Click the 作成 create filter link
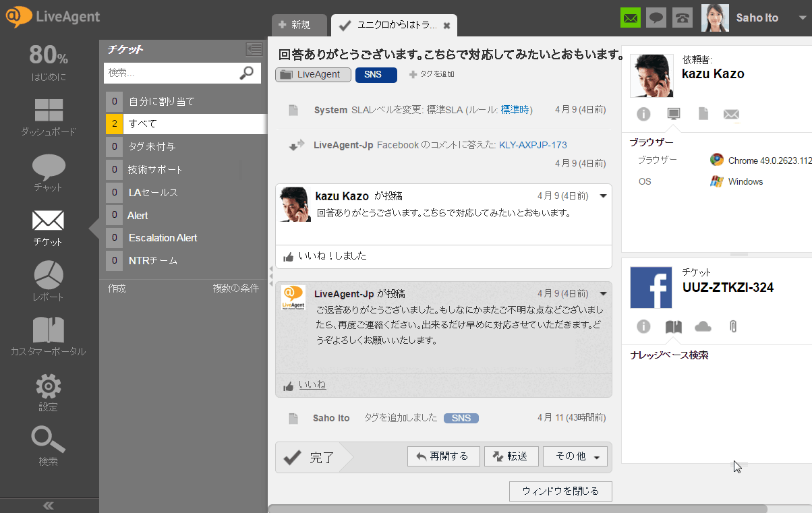The width and height of the screenshot is (812, 513). pyautogui.click(x=117, y=288)
